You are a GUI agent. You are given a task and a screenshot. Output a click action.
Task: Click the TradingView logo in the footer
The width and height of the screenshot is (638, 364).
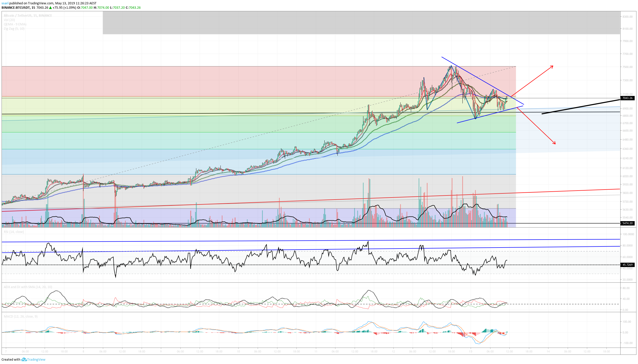click(x=33, y=359)
